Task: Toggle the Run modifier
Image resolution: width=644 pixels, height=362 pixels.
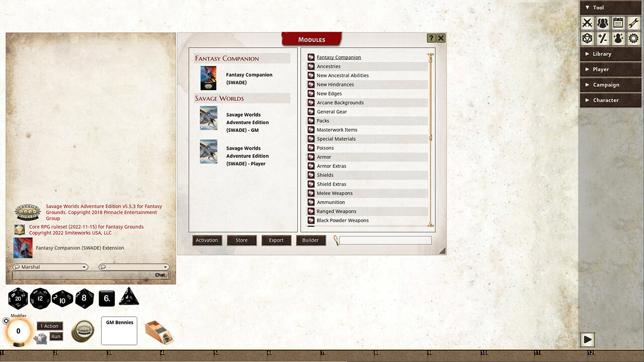Action: [56, 337]
